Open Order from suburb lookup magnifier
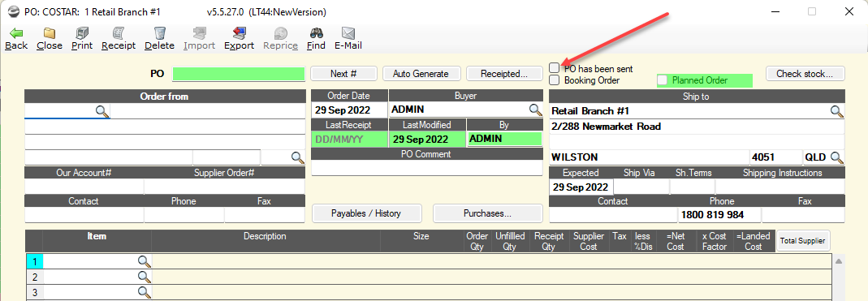The height and width of the screenshot is (301, 868). 298,157
